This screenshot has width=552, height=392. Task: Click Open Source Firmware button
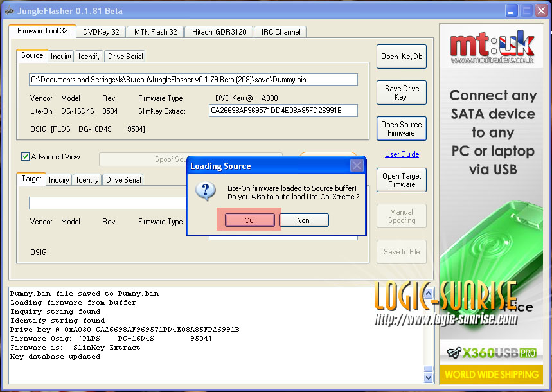pyautogui.click(x=402, y=129)
